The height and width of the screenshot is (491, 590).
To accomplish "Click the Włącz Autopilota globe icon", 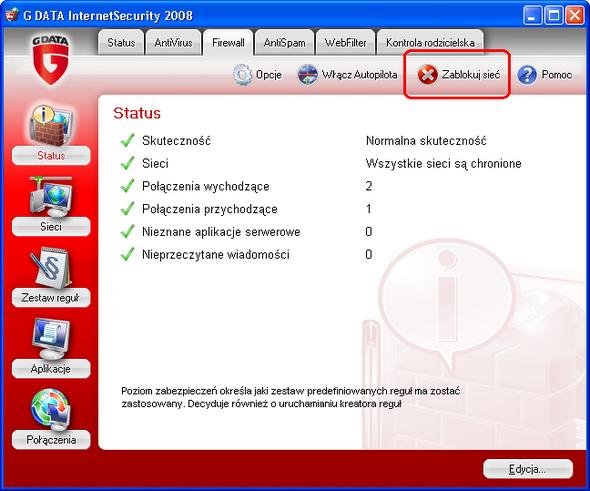I will (x=307, y=74).
